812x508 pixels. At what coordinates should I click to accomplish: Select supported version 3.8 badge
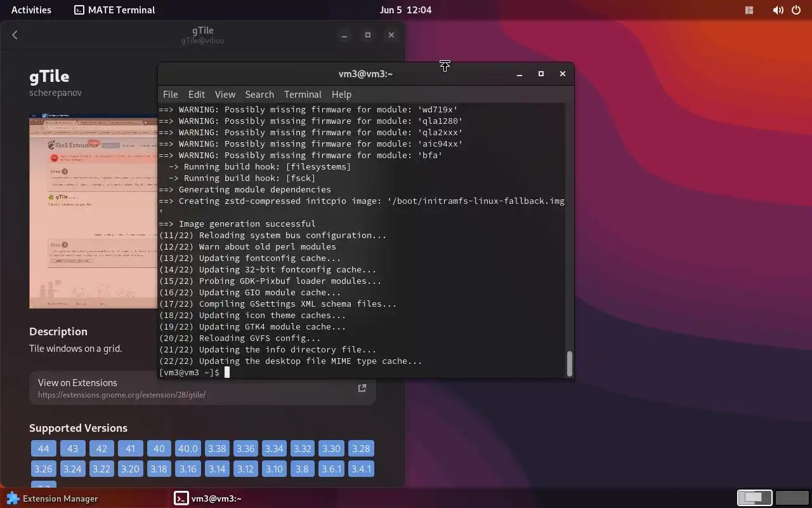point(302,469)
